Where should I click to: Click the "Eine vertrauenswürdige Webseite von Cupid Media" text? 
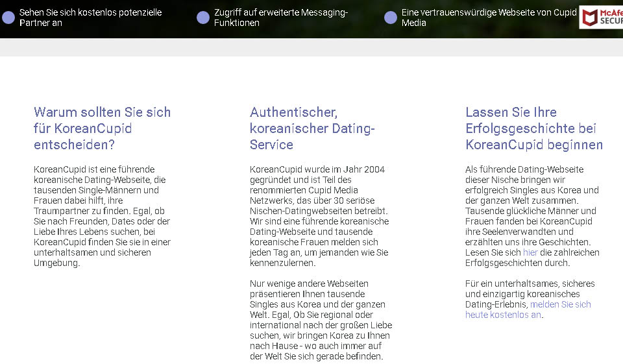tap(489, 18)
